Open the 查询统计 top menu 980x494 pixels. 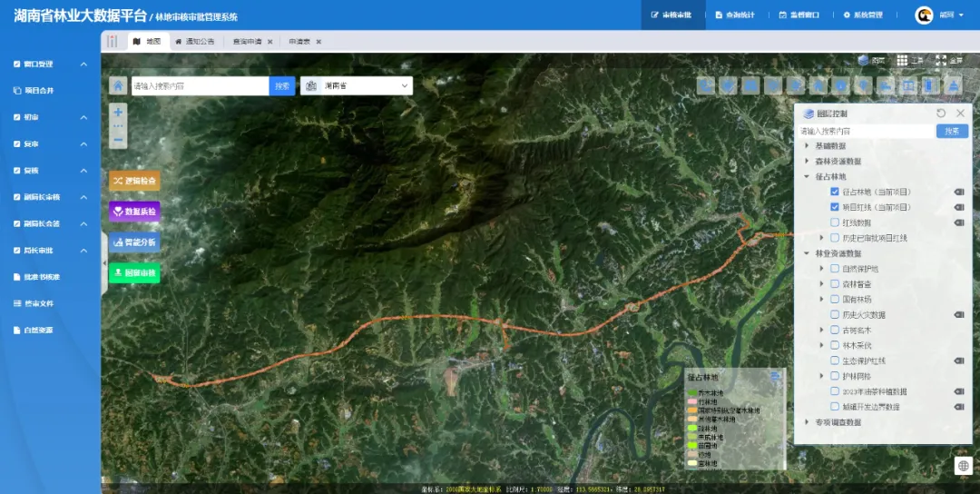(x=735, y=15)
